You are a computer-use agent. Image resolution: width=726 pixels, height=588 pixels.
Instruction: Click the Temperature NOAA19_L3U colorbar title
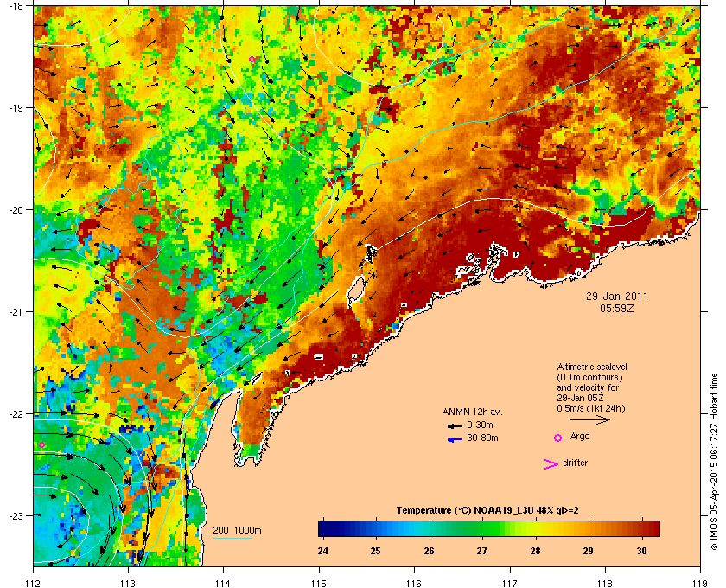click(x=487, y=511)
